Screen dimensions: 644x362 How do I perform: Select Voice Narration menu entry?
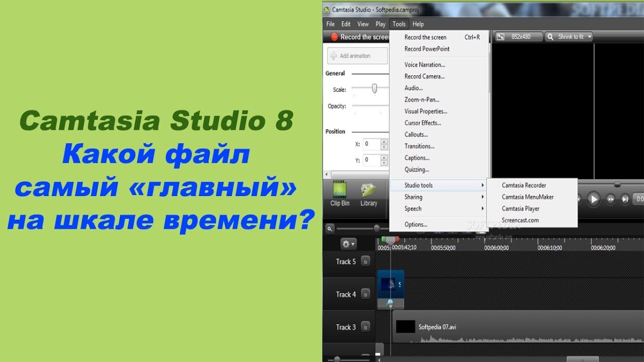439,64
